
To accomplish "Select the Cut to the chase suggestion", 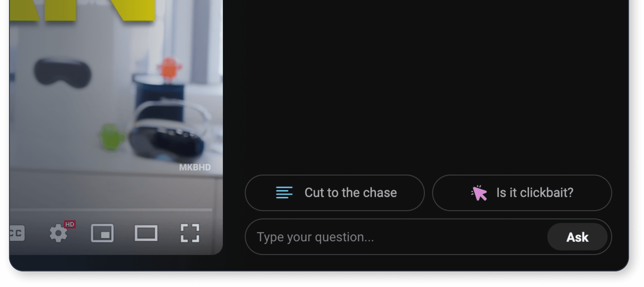I will [335, 193].
